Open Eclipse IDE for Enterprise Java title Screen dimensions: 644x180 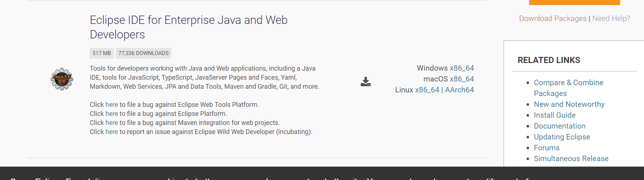pyautogui.click(x=189, y=27)
